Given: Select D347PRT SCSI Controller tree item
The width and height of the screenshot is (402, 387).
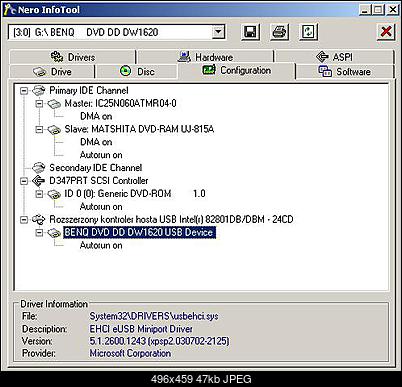Looking at the screenshot, I should click(x=99, y=181).
